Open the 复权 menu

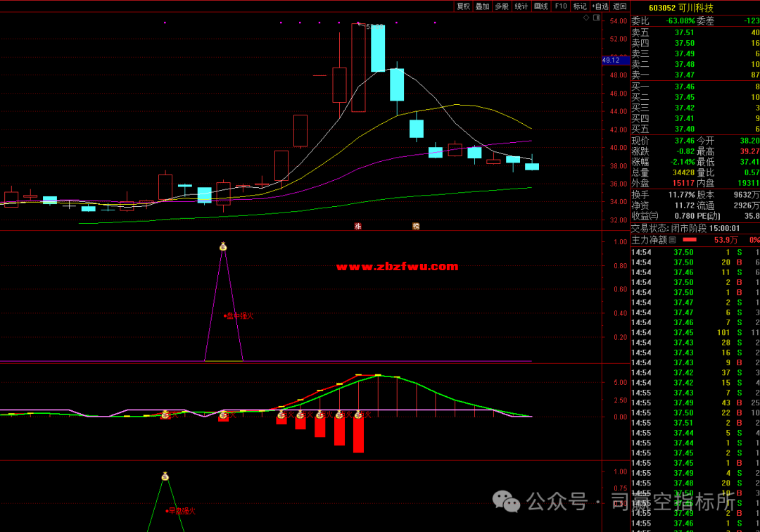[463, 6]
